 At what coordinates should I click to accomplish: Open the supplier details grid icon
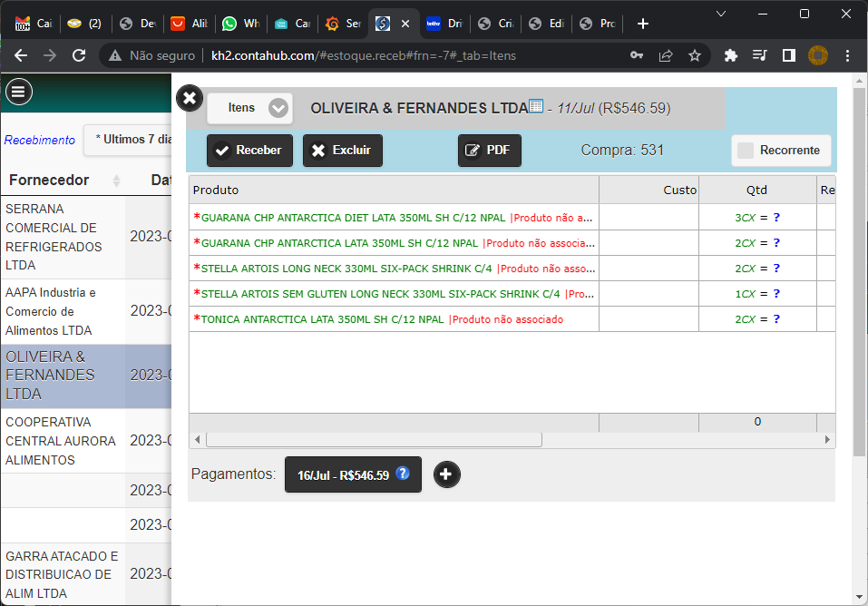point(536,105)
